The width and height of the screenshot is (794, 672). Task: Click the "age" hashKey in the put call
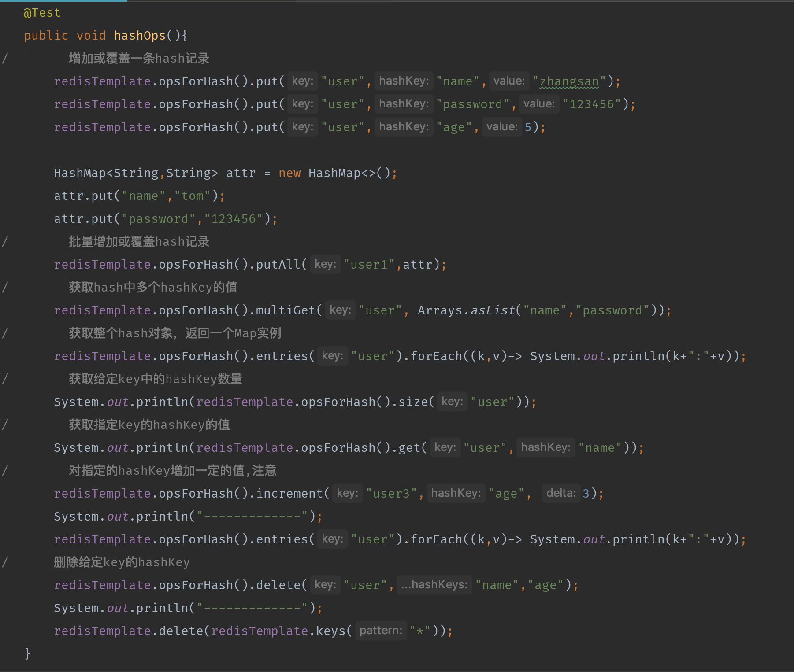[x=454, y=127]
